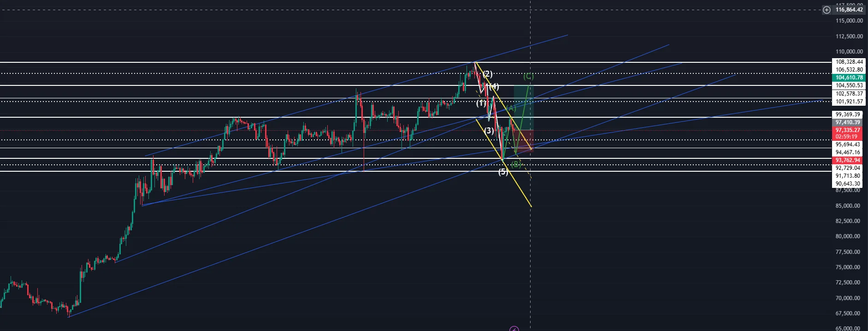Select the Elliott wave (4) label
The image size is (868, 331).
coord(494,86)
